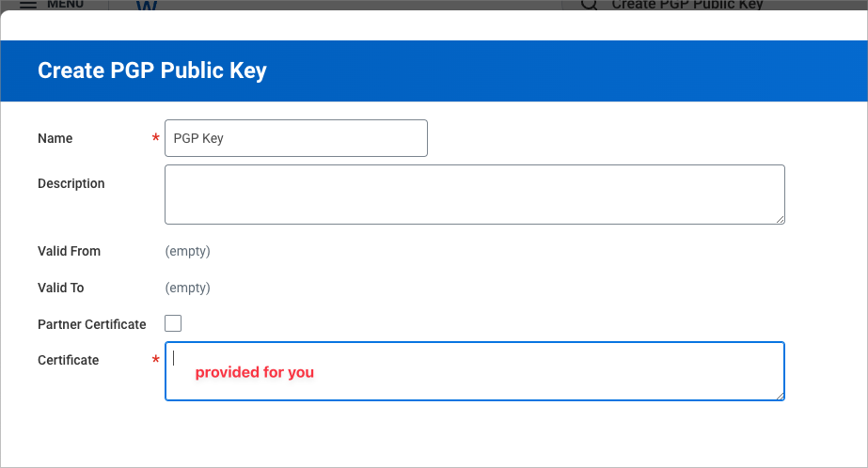Focus the Description text area
Screen dimensions: 868x468
click(x=474, y=195)
